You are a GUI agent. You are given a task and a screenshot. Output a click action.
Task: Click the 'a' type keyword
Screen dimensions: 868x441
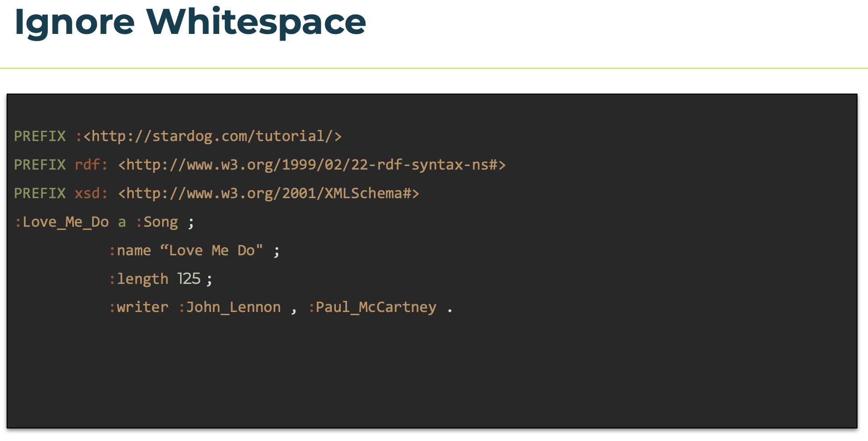pos(122,222)
